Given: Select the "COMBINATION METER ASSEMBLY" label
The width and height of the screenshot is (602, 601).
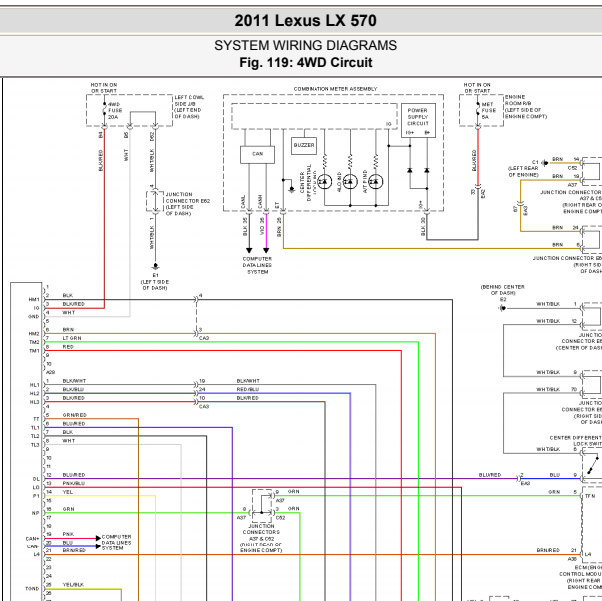Looking at the screenshot, I should click(335, 89).
